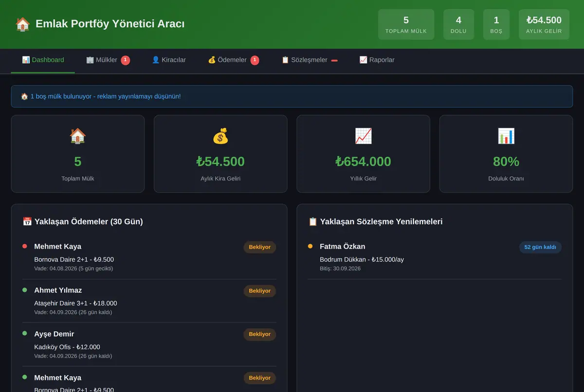Image resolution: width=584 pixels, height=392 pixels.
Task: Click the house icon in the vacancy alert banner
Action: click(24, 96)
